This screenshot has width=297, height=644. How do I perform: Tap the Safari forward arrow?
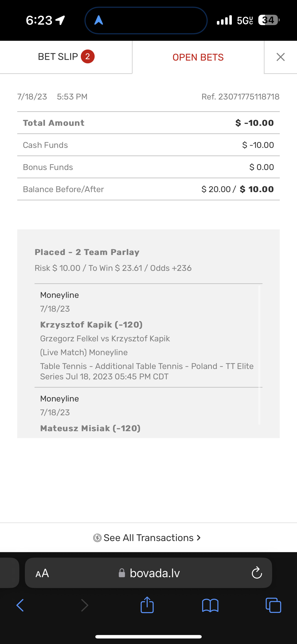click(84, 605)
